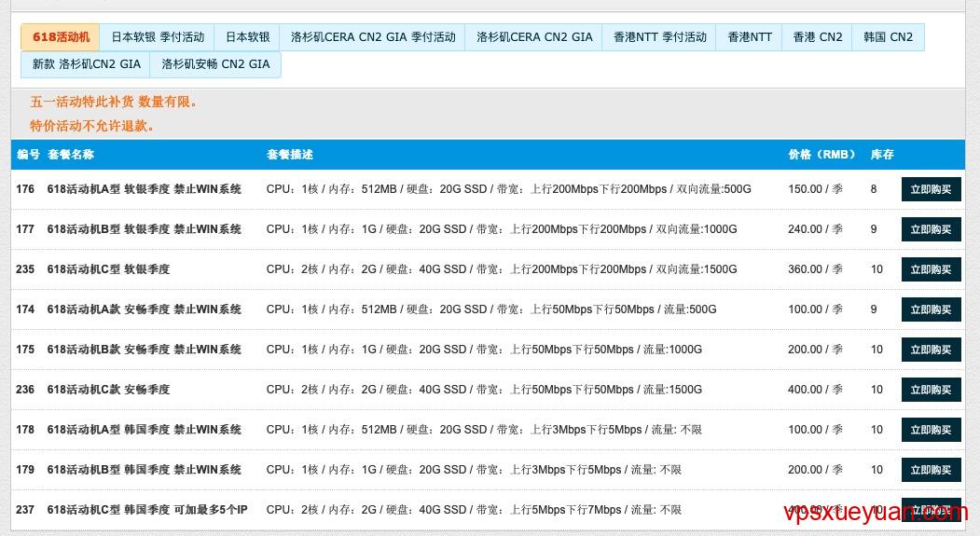Buy package 236 安畅季度 C款

coord(931,390)
